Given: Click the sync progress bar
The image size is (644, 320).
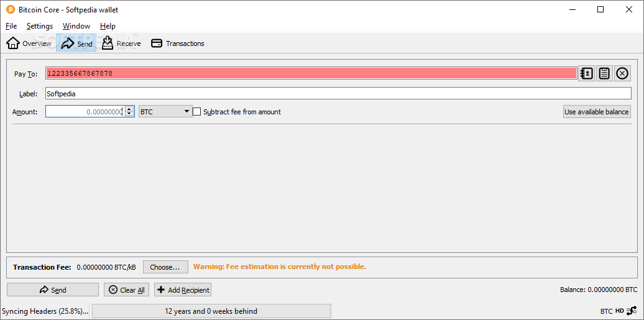Looking at the screenshot, I should 211,311.
